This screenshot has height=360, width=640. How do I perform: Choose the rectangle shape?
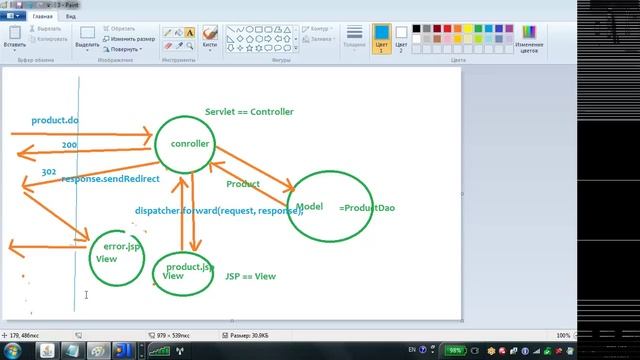pyautogui.click(x=259, y=29)
